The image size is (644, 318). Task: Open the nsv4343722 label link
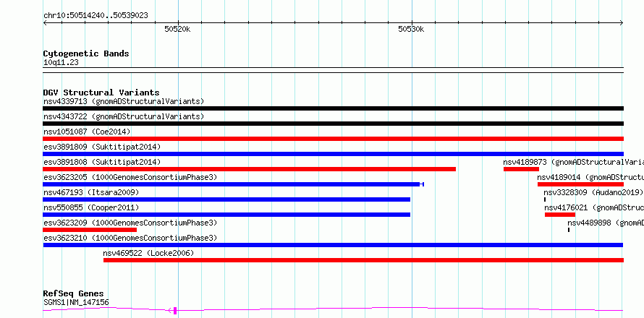coord(124,116)
